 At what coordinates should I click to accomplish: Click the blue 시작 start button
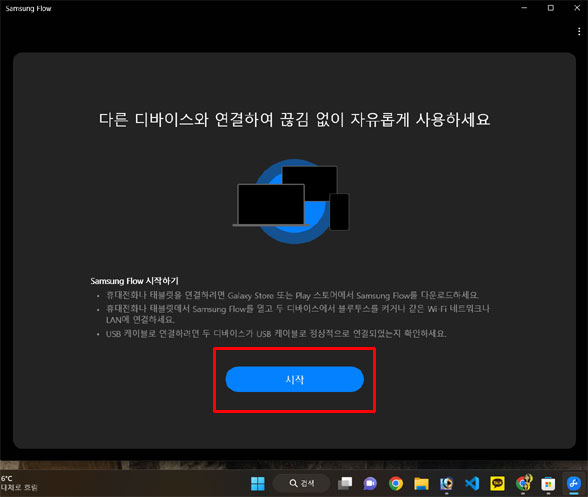[x=294, y=379]
